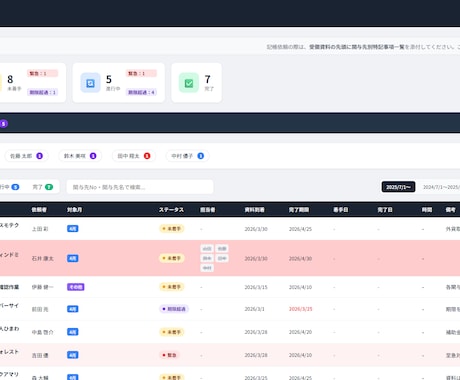Click 緊急:1 tag in the 未着手 card
Screen dimensions: 460x380
(43, 73)
